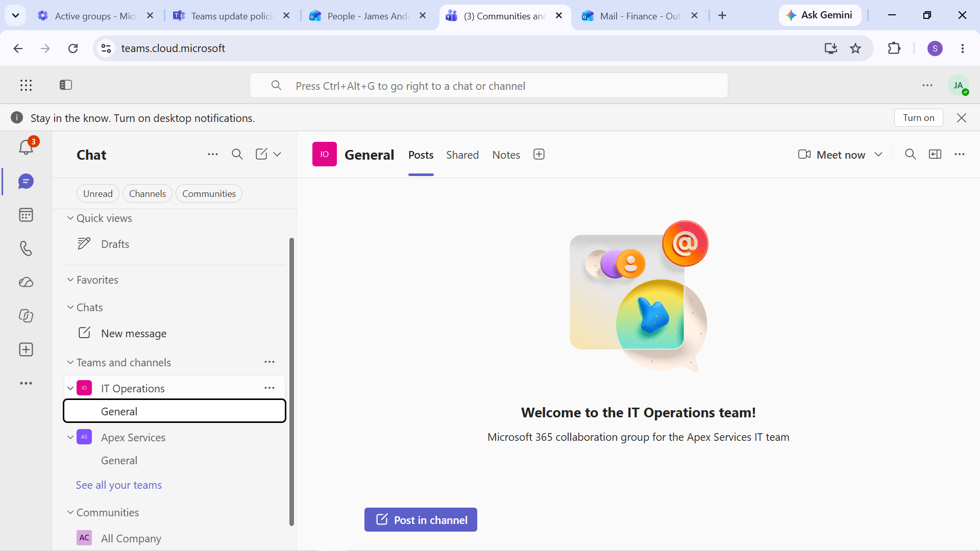Click the Post in channel button
980x551 pixels.
(421, 519)
